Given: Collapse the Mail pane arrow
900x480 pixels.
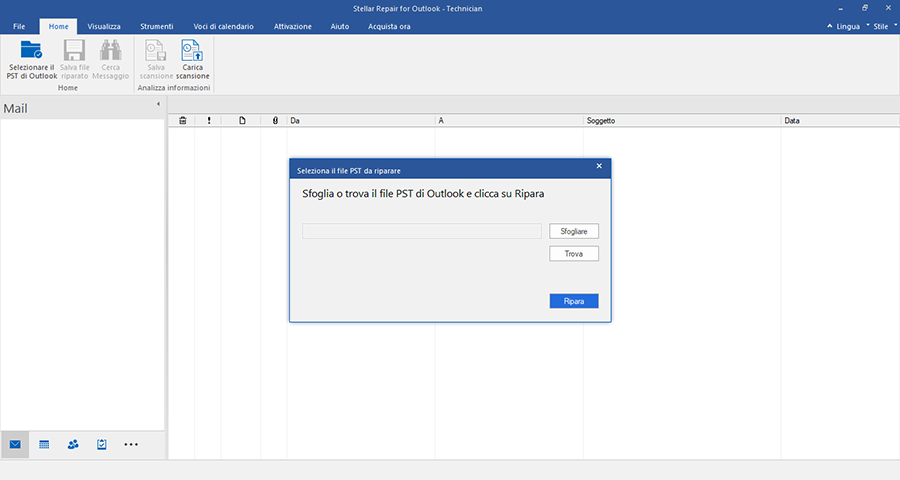Looking at the screenshot, I should [158, 104].
